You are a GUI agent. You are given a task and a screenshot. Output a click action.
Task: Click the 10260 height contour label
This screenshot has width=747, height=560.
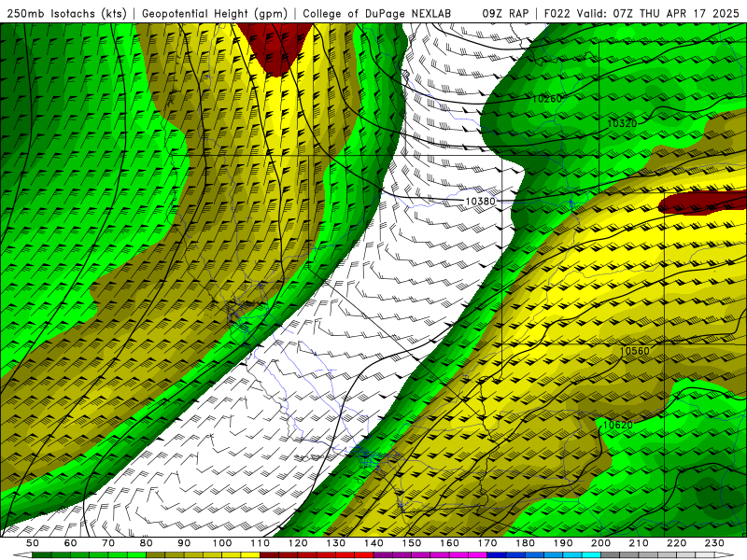coord(547,99)
